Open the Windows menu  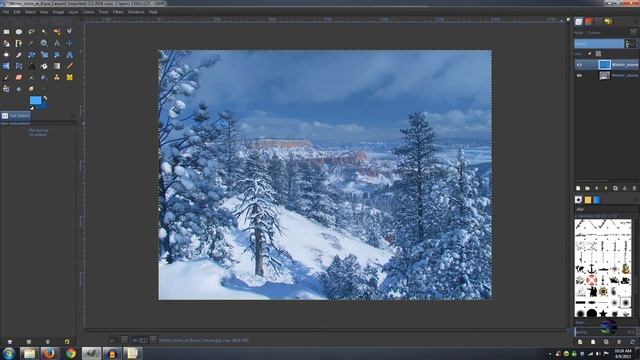pos(136,12)
